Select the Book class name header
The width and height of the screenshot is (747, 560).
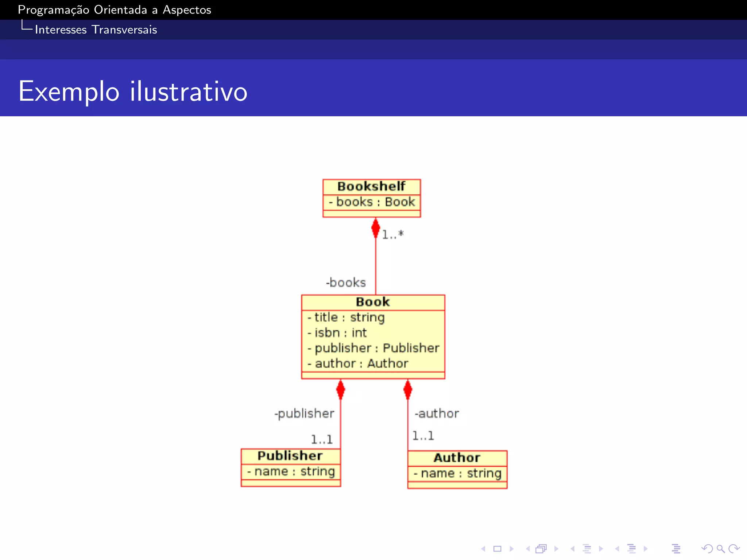tap(373, 302)
